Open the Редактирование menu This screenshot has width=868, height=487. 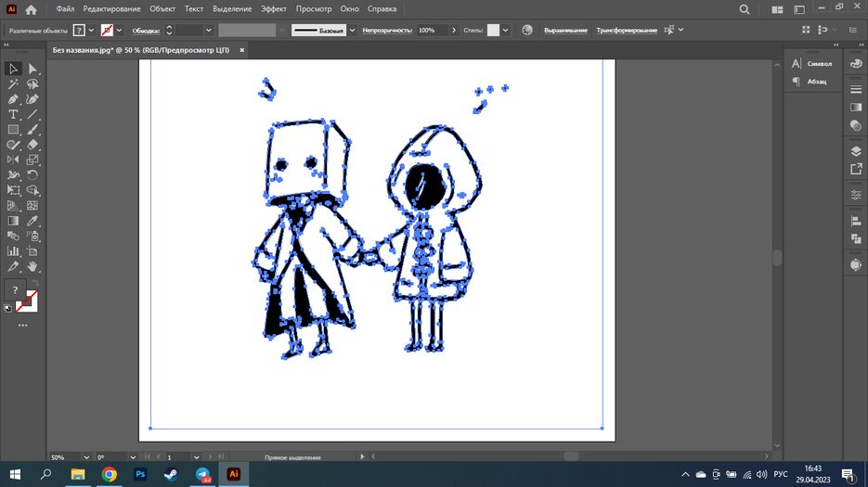tap(111, 9)
